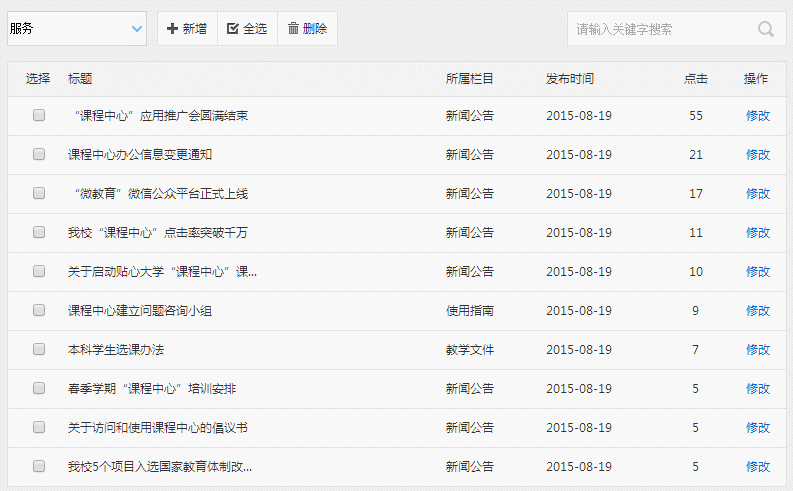Click the keyword search input field
This screenshot has width=793, height=491.
(x=660, y=29)
